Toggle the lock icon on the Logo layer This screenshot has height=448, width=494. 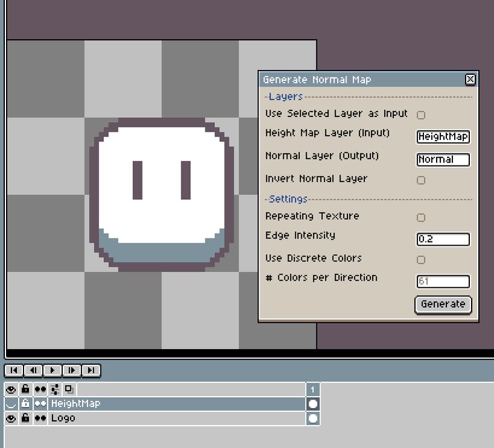click(x=25, y=418)
